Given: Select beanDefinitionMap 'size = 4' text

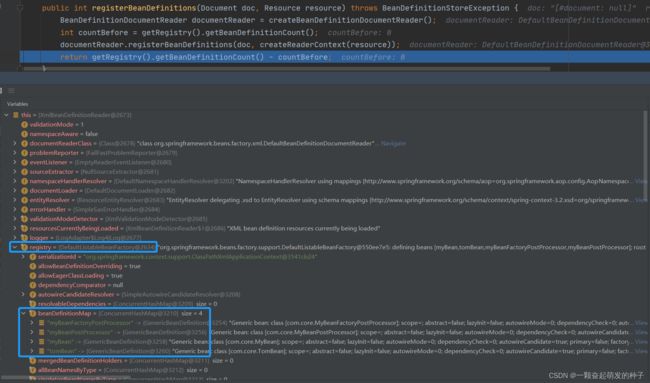Looking at the screenshot, I should click(x=192, y=314).
